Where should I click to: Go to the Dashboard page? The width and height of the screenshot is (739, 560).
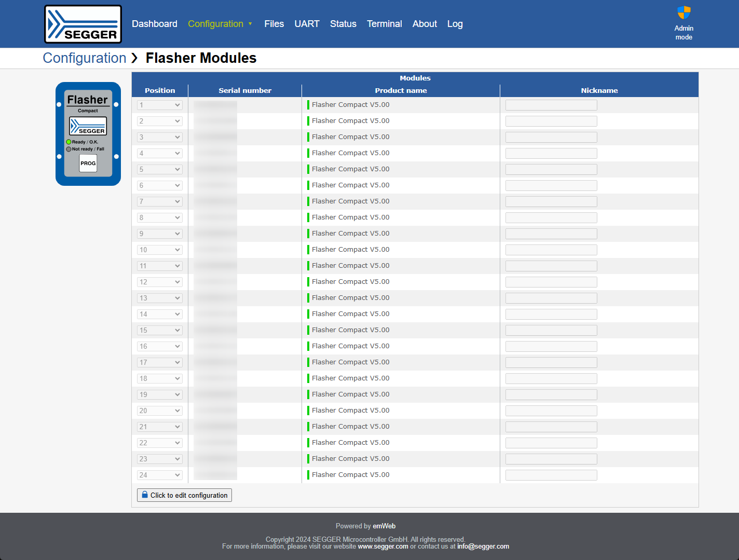154,24
